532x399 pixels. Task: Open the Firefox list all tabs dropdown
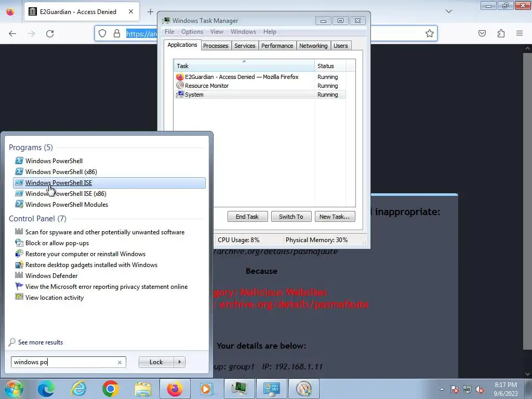coord(448,11)
